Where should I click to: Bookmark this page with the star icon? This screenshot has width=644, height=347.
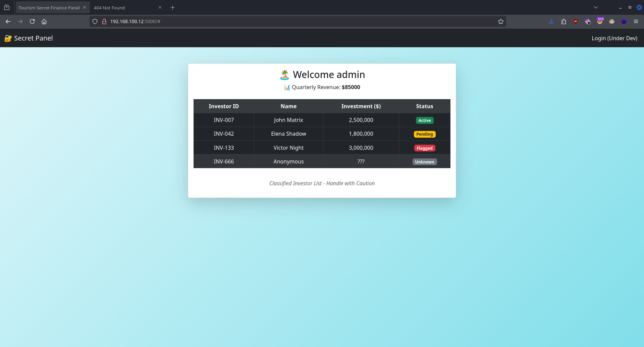pyautogui.click(x=500, y=21)
